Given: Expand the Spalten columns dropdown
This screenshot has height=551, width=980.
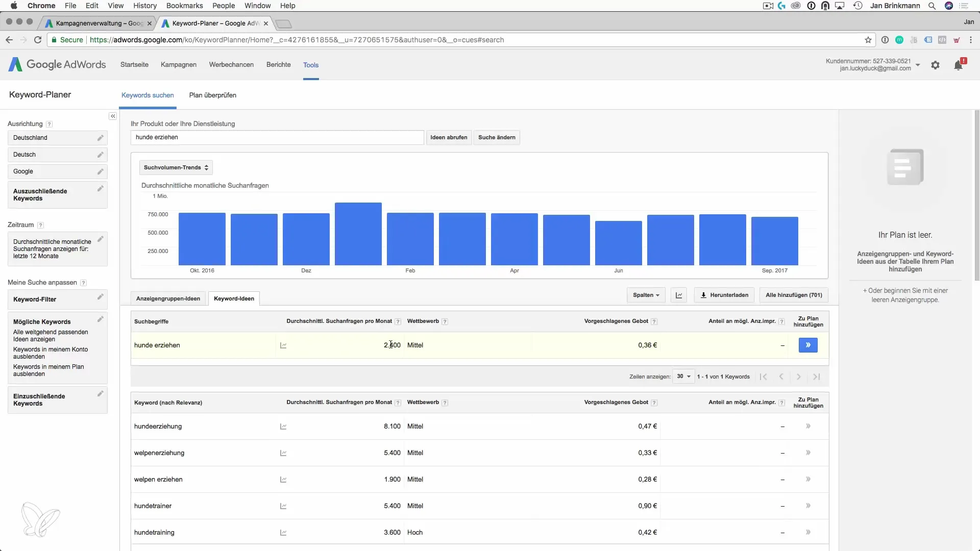Looking at the screenshot, I should 646,295.
